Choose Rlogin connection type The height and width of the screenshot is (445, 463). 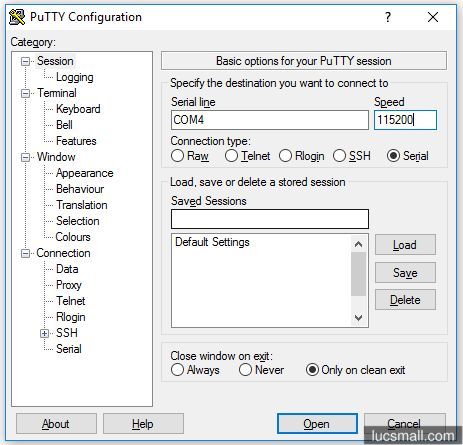click(301, 156)
